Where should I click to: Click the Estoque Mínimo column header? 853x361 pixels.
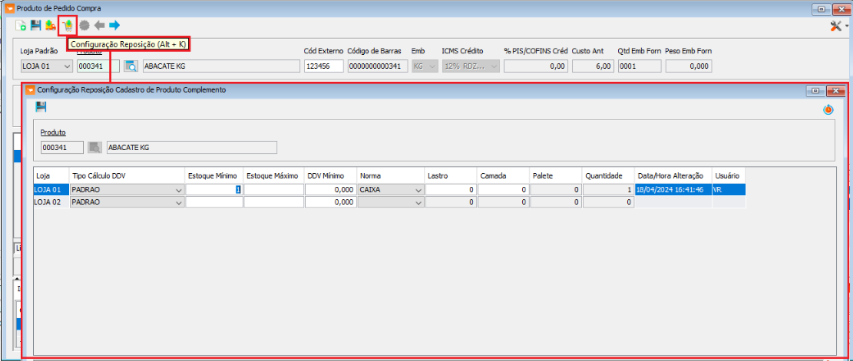point(214,176)
